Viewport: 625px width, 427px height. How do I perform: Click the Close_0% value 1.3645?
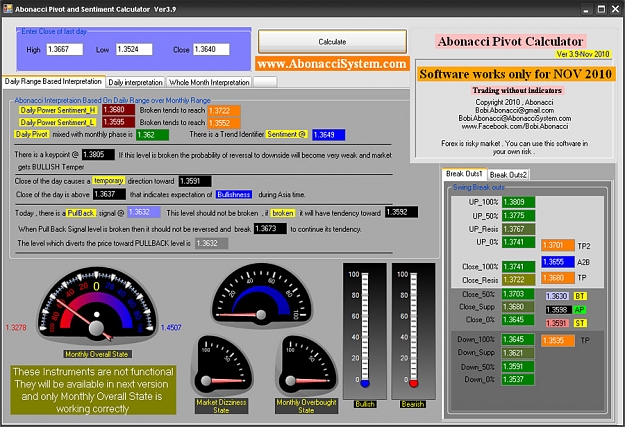click(x=518, y=320)
